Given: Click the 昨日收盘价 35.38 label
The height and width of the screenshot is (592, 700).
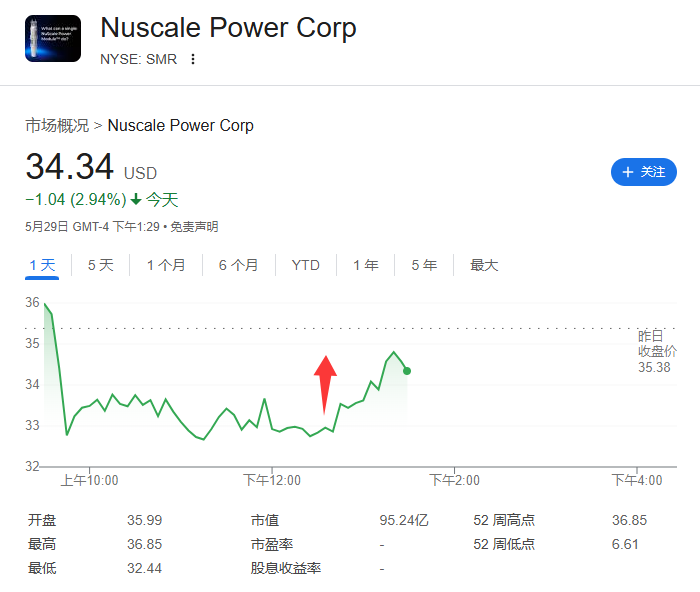Looking at the screenshot, I should coord(657,351).
